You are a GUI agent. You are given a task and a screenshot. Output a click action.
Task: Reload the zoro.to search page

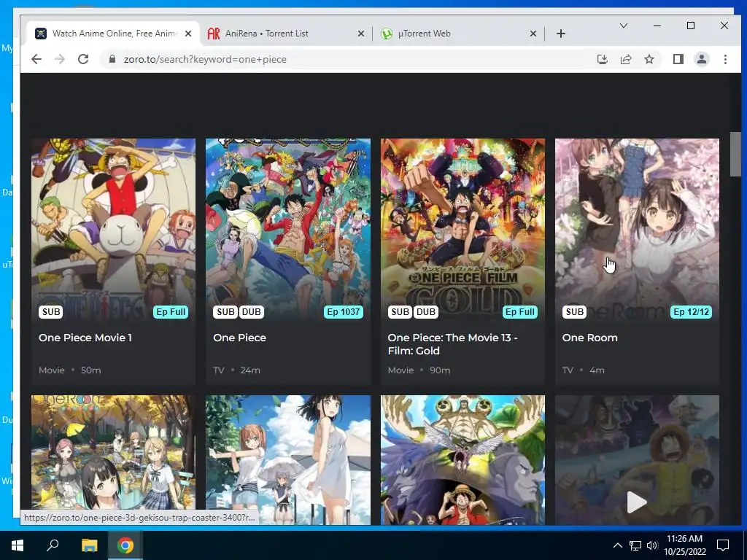tap(83, 59)
